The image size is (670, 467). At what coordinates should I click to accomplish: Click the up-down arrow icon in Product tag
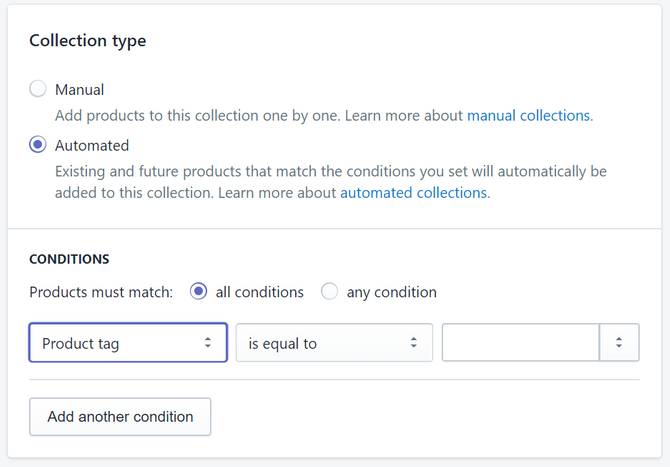tap(208, 343)
